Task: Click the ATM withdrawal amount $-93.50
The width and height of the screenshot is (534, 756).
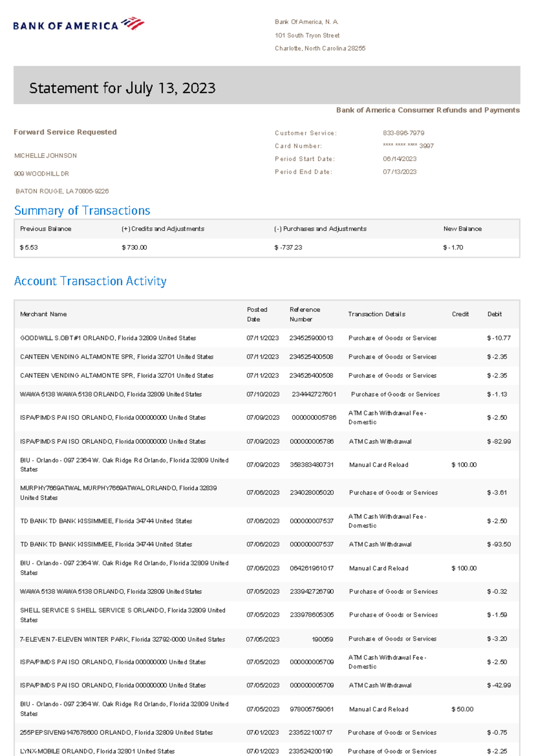Action: tap(499, 545)
